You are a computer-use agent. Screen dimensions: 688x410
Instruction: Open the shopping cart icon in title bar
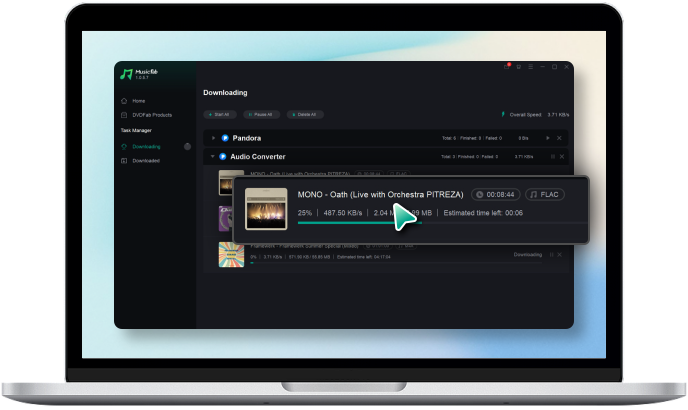(x=519, y=67)
